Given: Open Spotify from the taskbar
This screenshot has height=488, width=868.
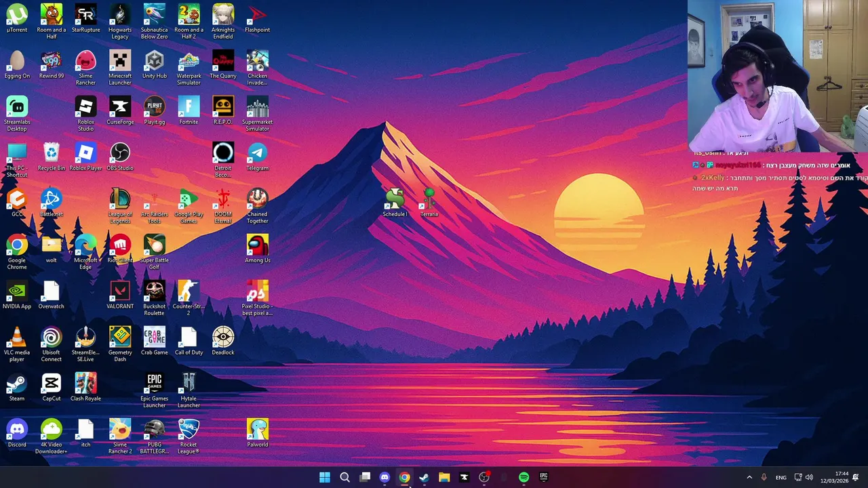Looking at the screenshot, I should 524,477.
